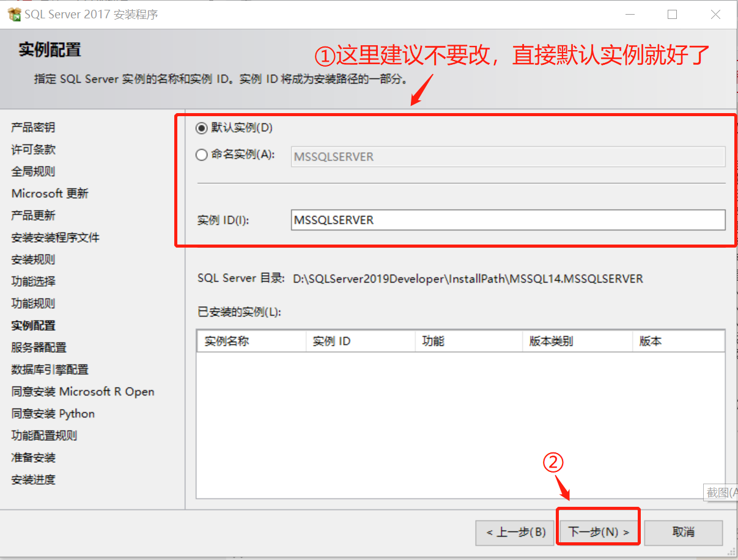Close the SQL Server 2017 installer window
Screen dimensions: 738x560
[x=715, y=14]
